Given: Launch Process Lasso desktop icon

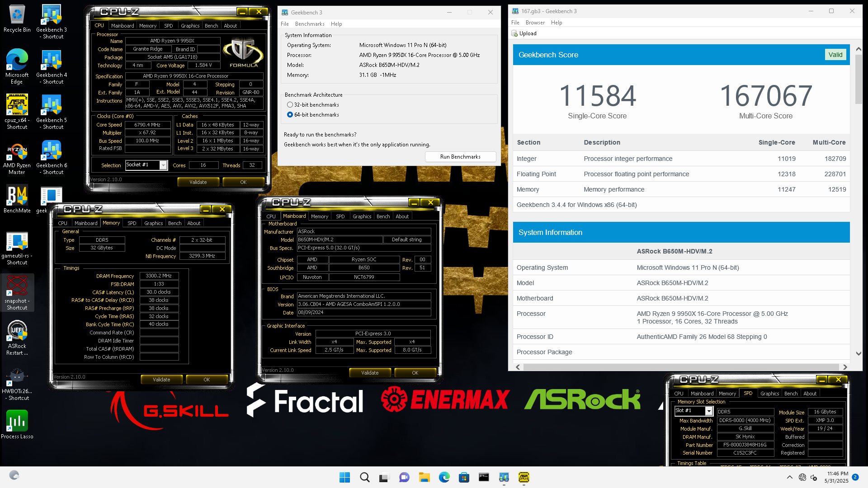Looking at the screenshot, I should click(x=17, y=425).
